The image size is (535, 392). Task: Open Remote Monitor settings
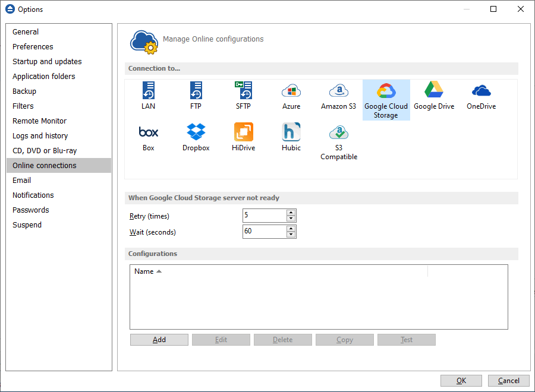point(59,121)
